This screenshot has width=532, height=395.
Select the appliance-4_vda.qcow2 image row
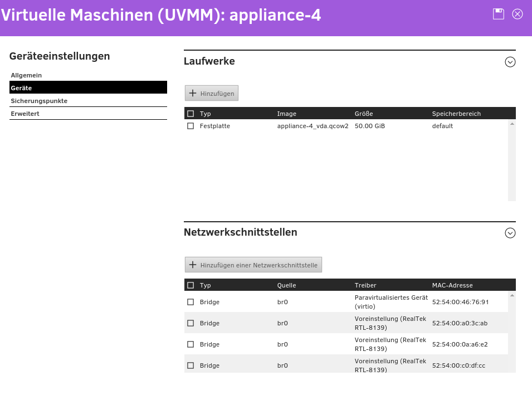tap(313, 126)
